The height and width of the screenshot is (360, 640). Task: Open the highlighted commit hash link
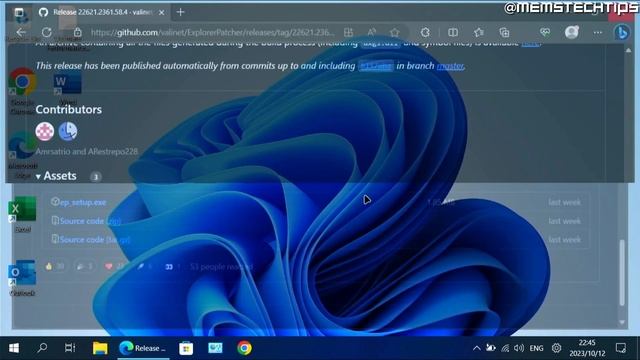[x=376, y=66]
